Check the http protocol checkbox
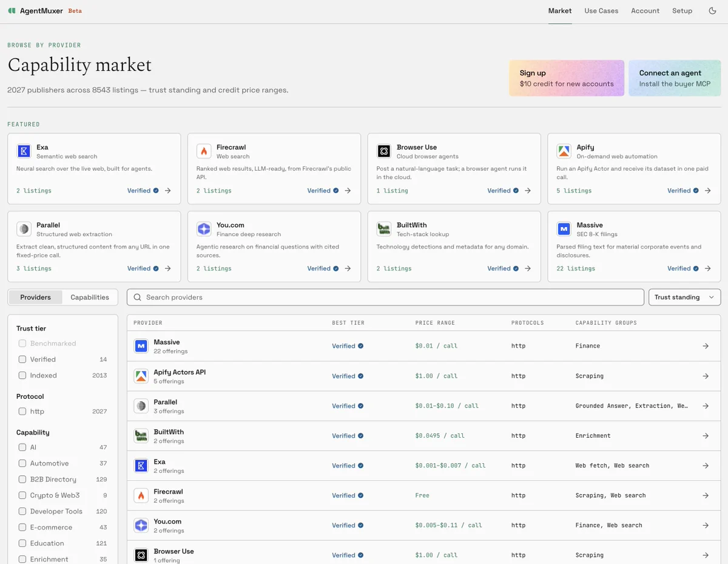The image size is (728, 564). pyautogui.click(x=22, y=411)
